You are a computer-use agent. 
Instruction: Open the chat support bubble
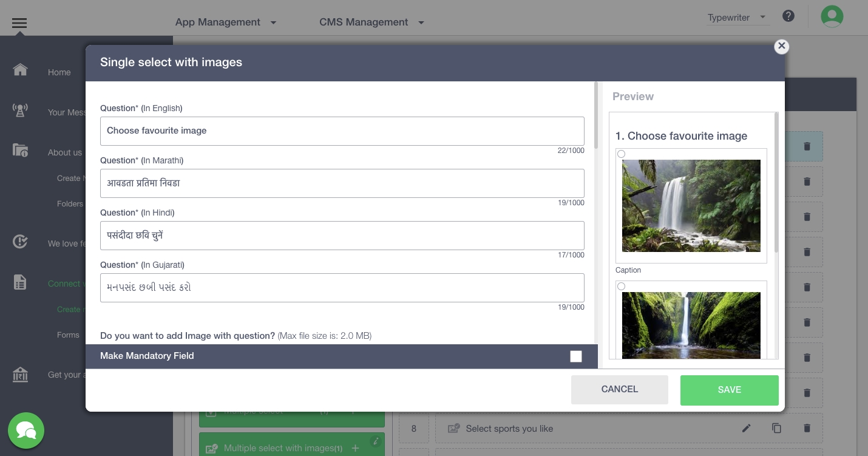coord(26,430)
